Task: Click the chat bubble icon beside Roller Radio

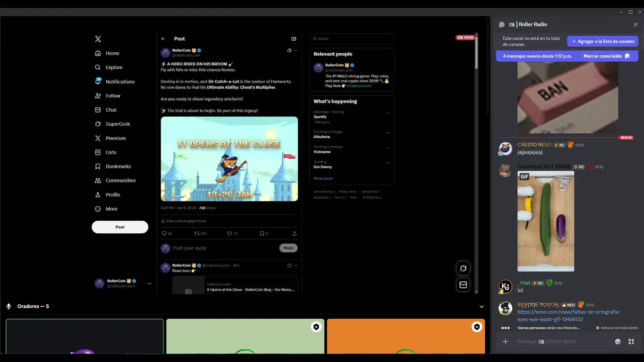Action: 502,25
